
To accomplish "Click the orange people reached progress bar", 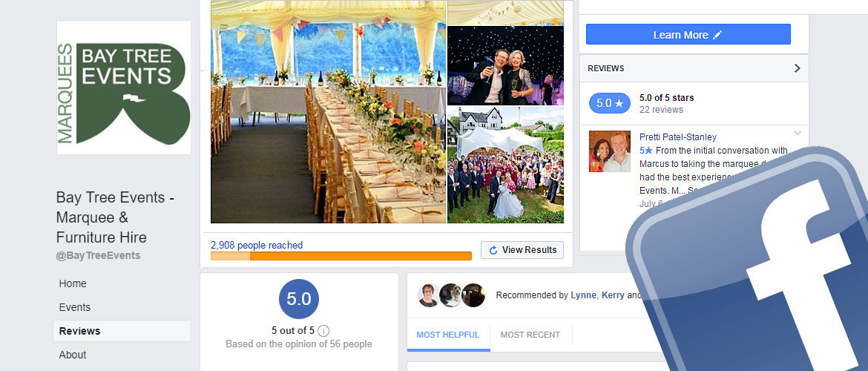I will coord(341,256).
